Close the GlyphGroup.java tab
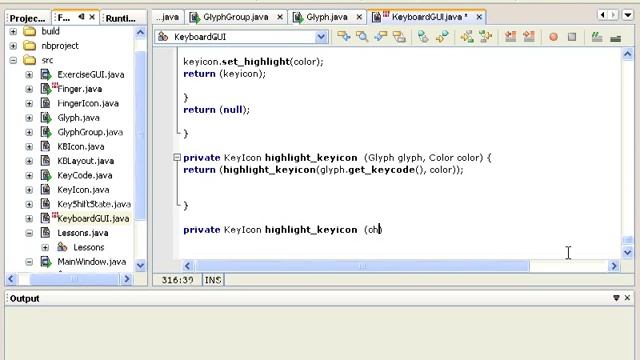640x360 pixels. click(280, 17)
